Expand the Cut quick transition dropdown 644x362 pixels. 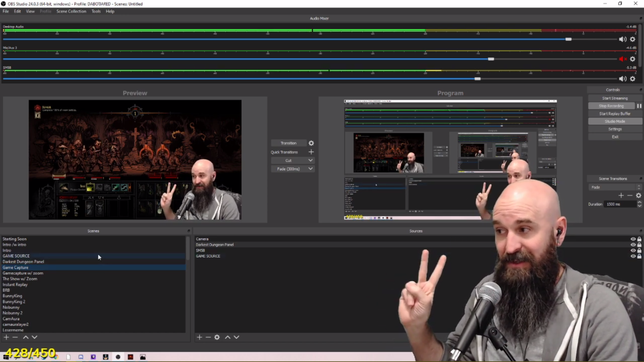point(310,161)
